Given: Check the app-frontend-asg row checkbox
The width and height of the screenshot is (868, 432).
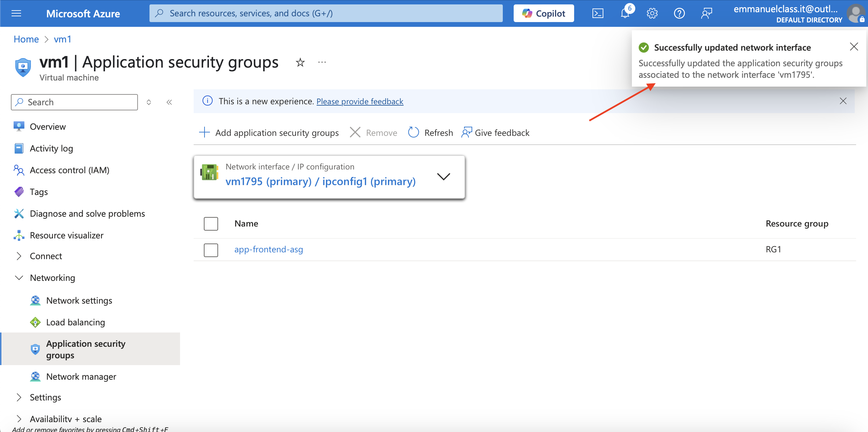Looking at the screenshot, I should [x=211, y=250].
